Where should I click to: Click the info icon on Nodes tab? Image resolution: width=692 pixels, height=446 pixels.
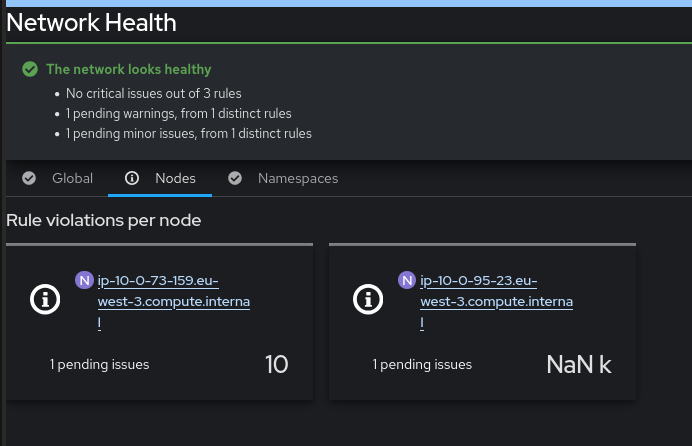pyautogui.click(x=132, y=178)
